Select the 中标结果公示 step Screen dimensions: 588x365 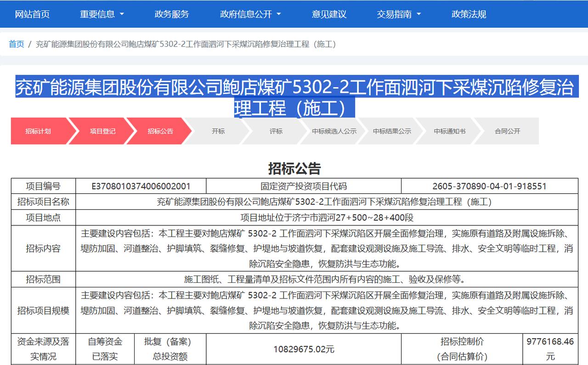[392, 131]
